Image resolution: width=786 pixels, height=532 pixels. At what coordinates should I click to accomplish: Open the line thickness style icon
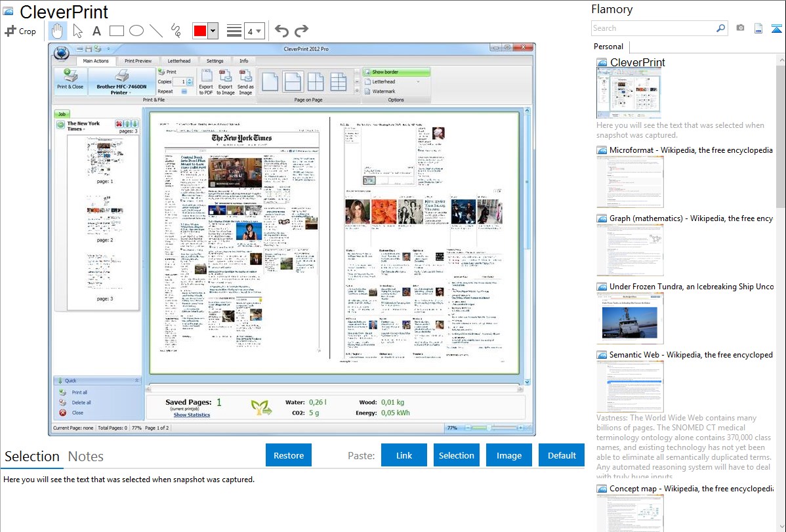[x=234, y=31]
